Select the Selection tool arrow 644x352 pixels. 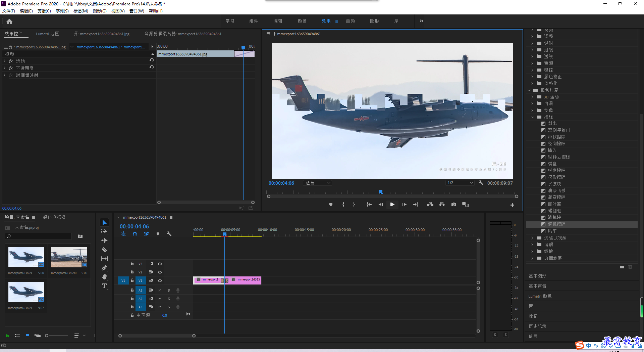click(104, 223)
